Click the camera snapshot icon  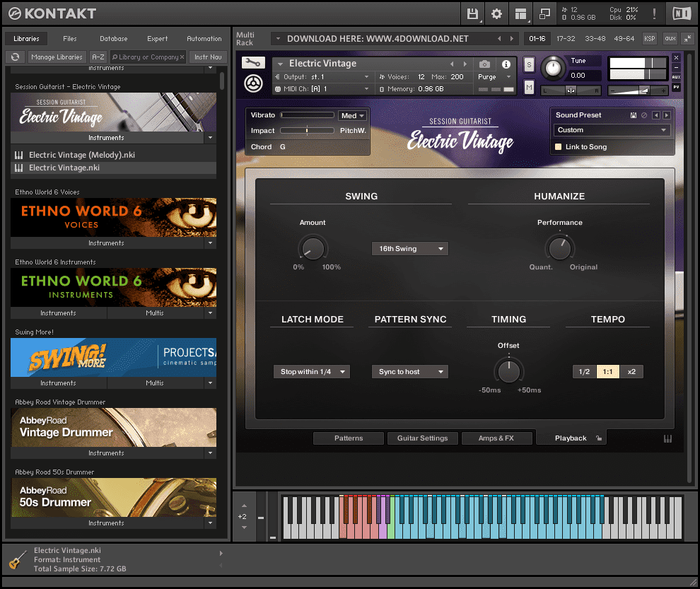[484, 64]
